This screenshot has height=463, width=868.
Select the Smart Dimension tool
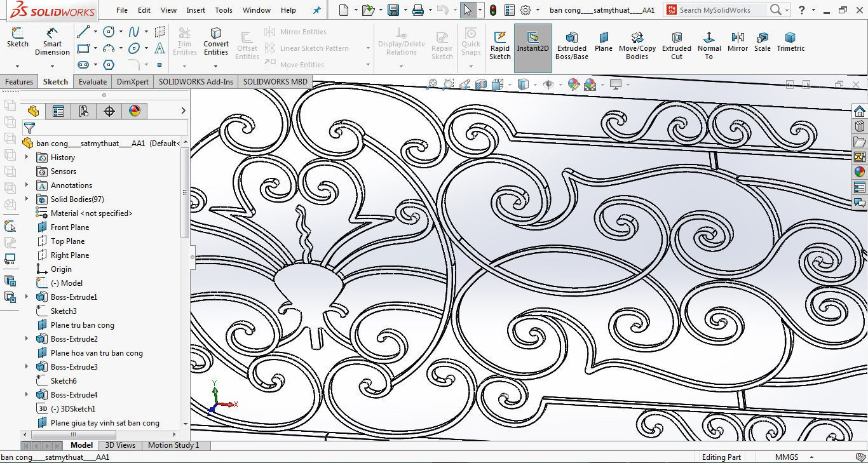tap(52, 41)
